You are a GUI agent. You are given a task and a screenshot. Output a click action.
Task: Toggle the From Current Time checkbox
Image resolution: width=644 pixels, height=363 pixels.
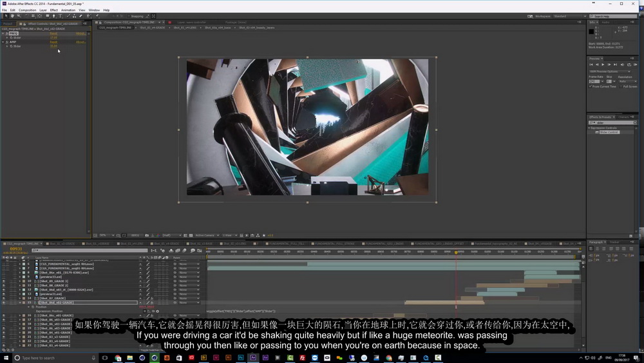pyautogui.click(x=591, y=86)
